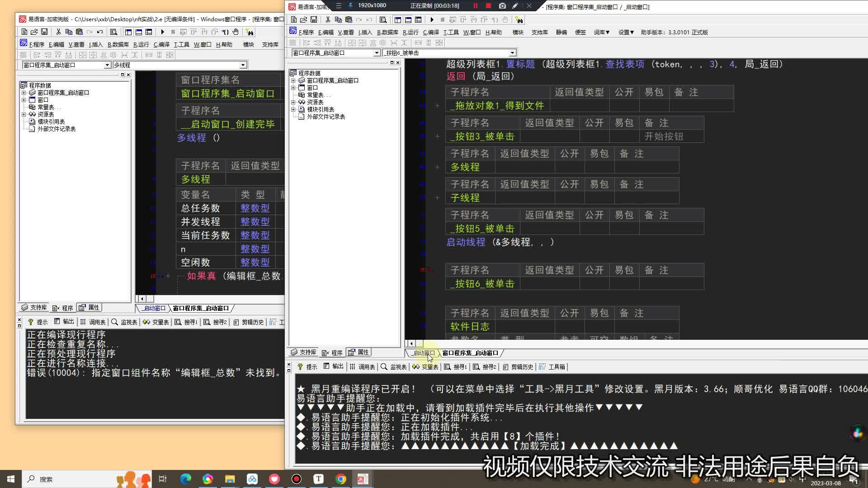Screen dimensions: 868x488
Task: Open the 词库 dropdown menu
Action: pyautogui.click(x=601, y=32)
